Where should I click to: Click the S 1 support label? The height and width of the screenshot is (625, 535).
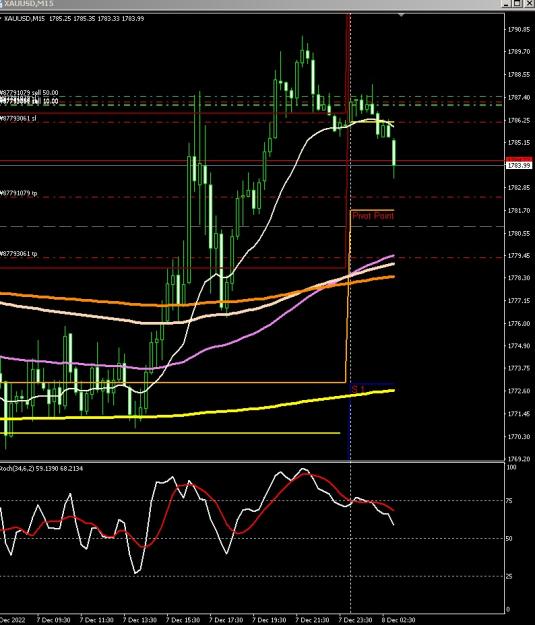coord(358,388)
